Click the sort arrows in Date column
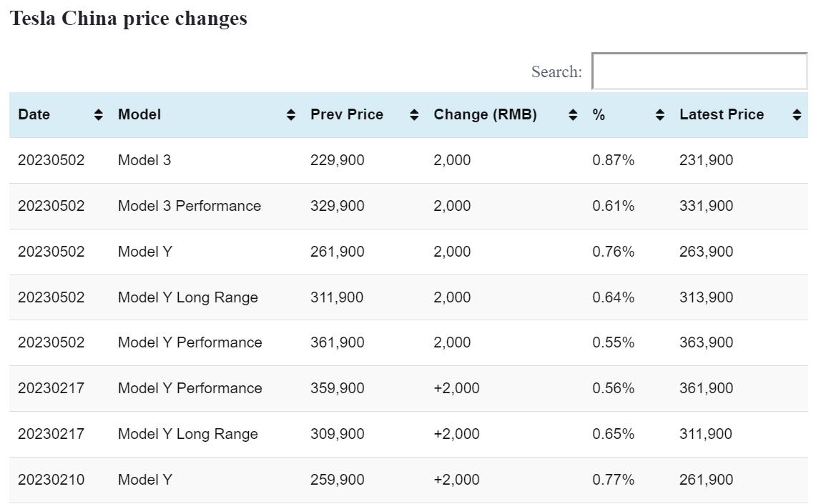This screenshot has width=816, height=504. click(98, 114)
